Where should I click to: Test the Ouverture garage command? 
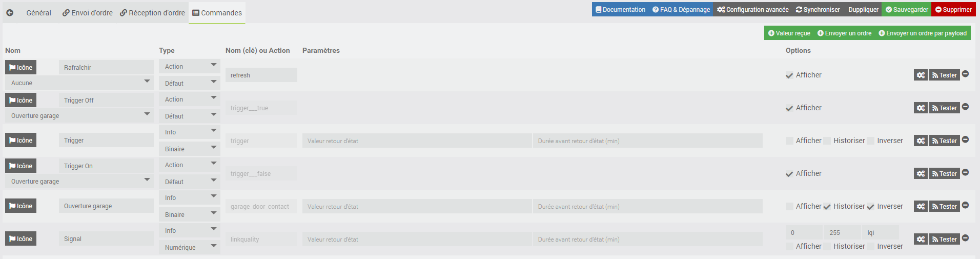coord(944,206)
